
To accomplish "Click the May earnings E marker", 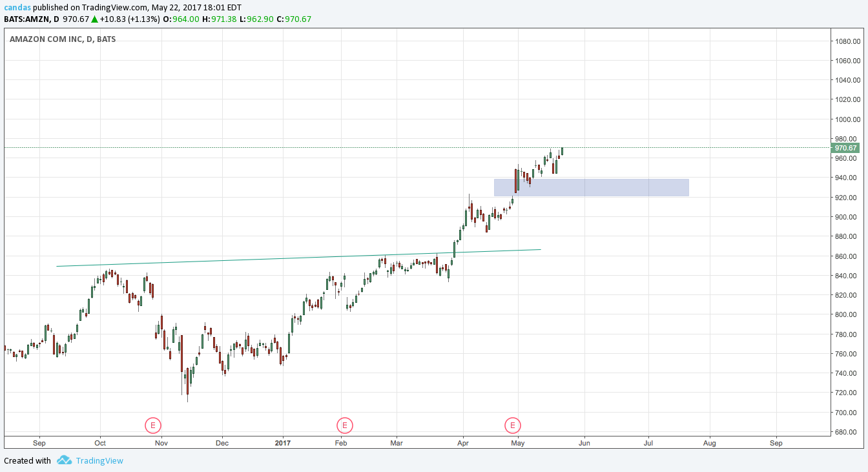I will [x=513, y=425].
